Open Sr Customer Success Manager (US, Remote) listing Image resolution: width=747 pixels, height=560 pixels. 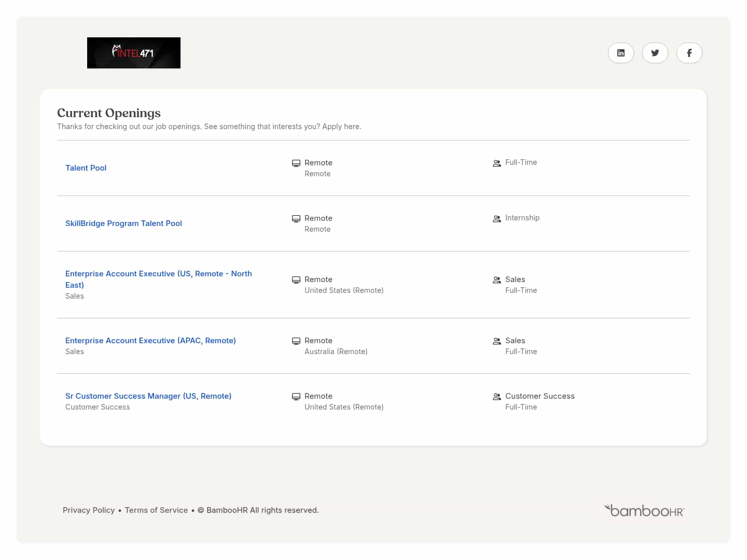pyautogui.click(x=148, y=396)
